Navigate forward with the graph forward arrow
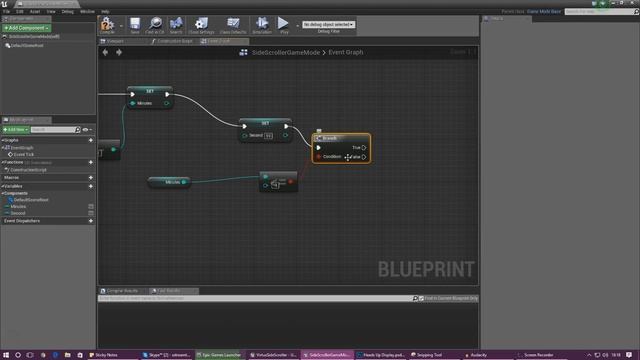This screenshot has height=360, width=640. pos(119,52)
